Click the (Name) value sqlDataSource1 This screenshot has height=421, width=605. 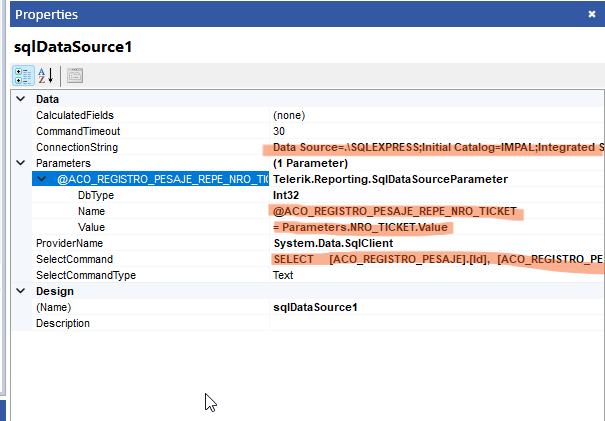point(316,307)
